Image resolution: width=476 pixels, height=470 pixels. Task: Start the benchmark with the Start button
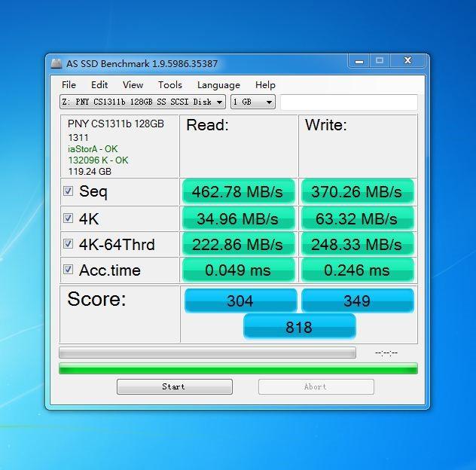point(175,386)
